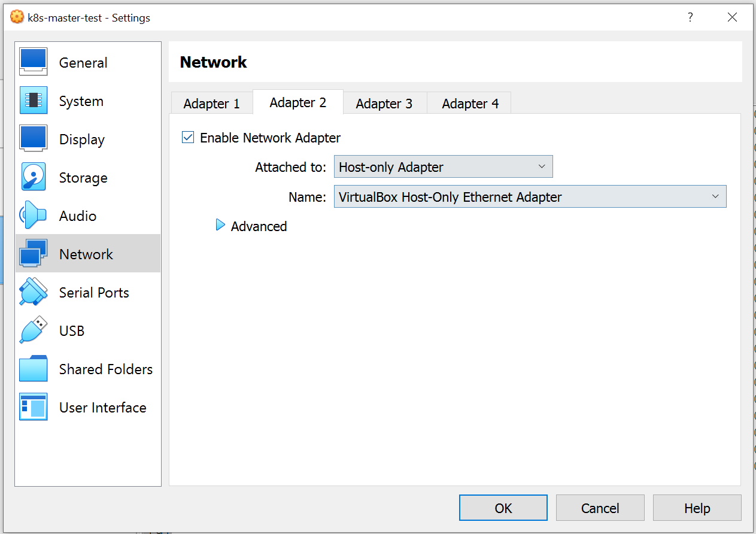Expand the Advanced section triangle

tap(220, 226)
